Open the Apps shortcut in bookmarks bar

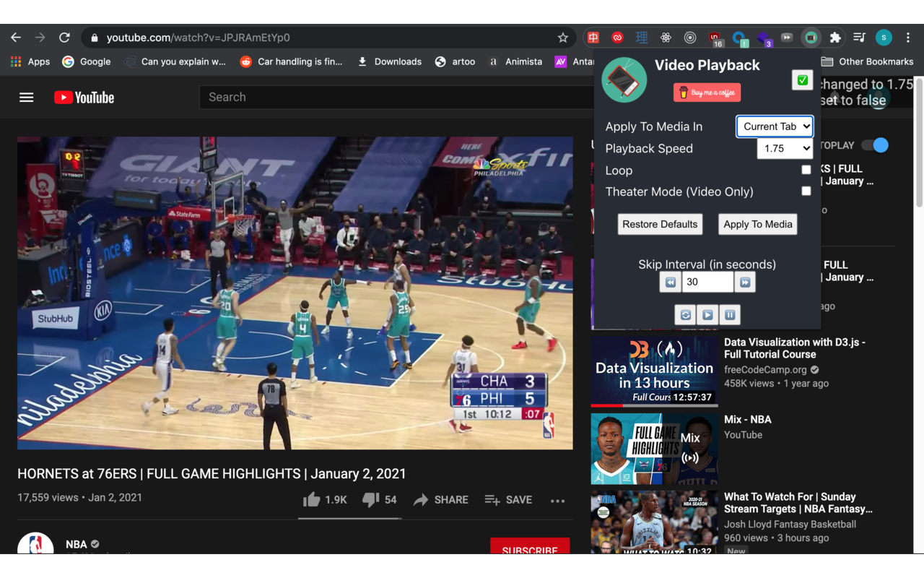click(x=30, y=61)
